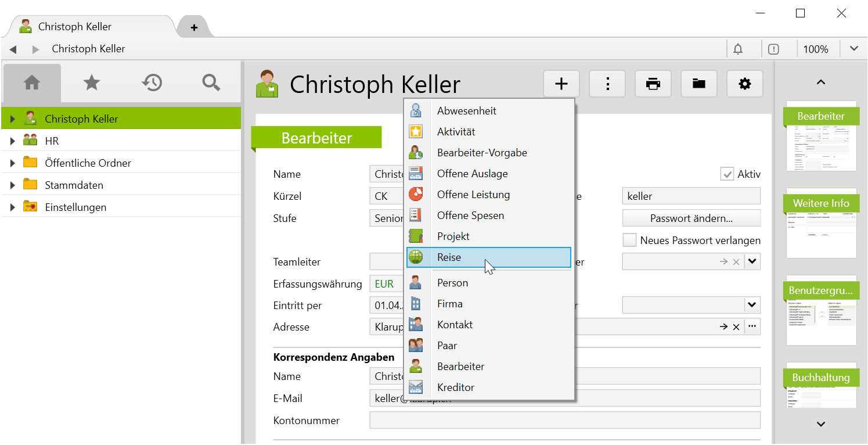Open the search magnifier tab
This screenshot has width=868, height=445.
(x=211, y=83)
